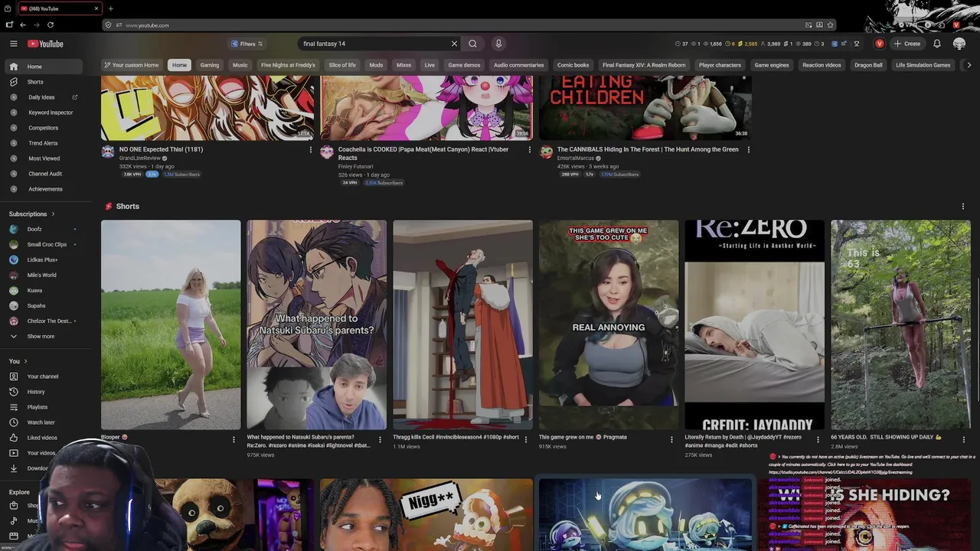Viewport: 980px width, 551px height.
Task: Select the Slice of life chip
Action: coord(342,65)
